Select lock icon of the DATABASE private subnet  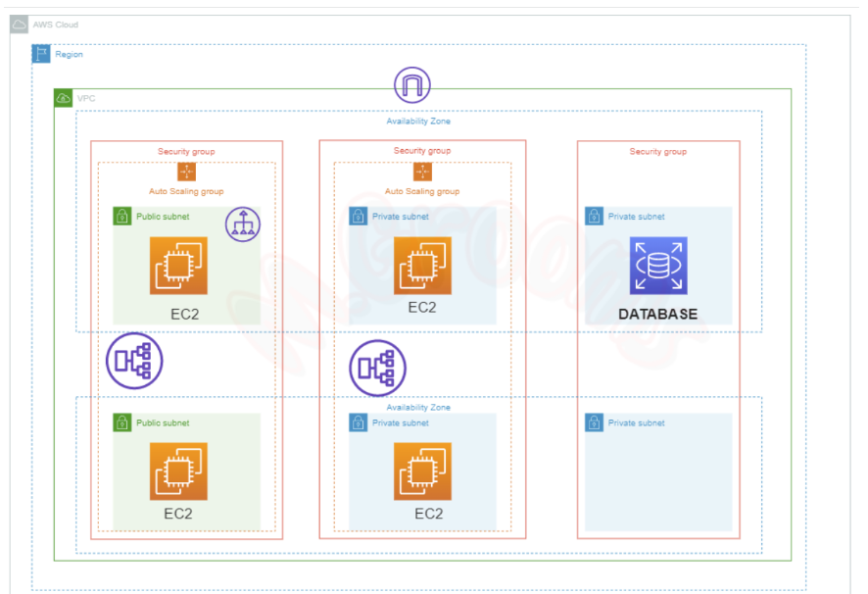click(594, 216)
